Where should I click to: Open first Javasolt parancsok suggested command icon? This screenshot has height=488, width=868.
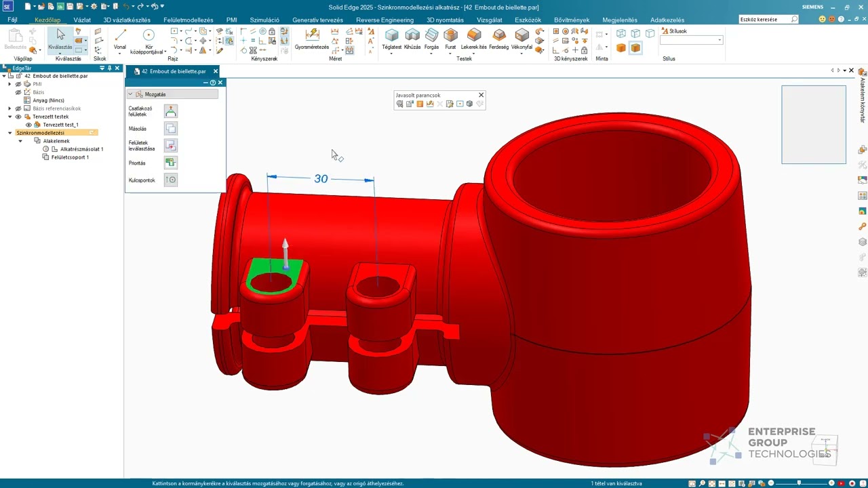[x=400, y=104]
